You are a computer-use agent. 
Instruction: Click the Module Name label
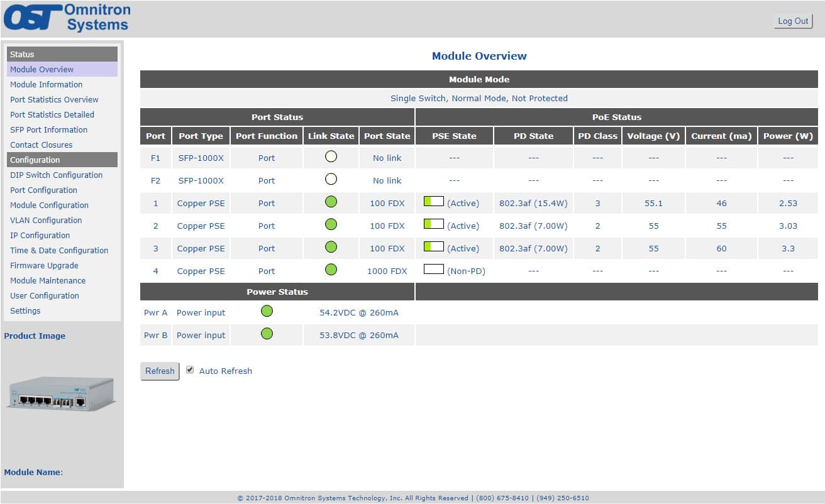pyautogui.click(x=33, y=472)
